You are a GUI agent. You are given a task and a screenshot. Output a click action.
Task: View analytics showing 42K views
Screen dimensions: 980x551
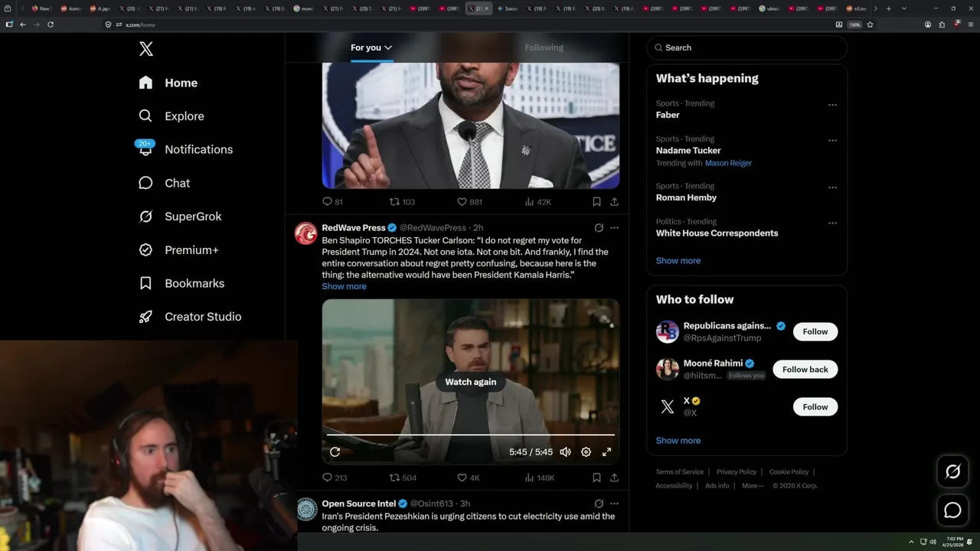[537, 202]
